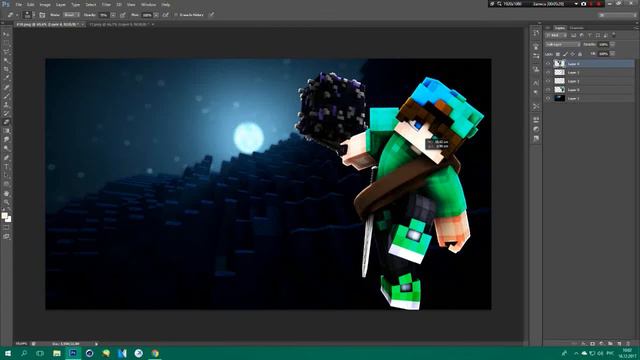The height and width of the screenshot is (360, 640).
Task: Select the thumbnail of the night-sky layer
Action: 560,98
